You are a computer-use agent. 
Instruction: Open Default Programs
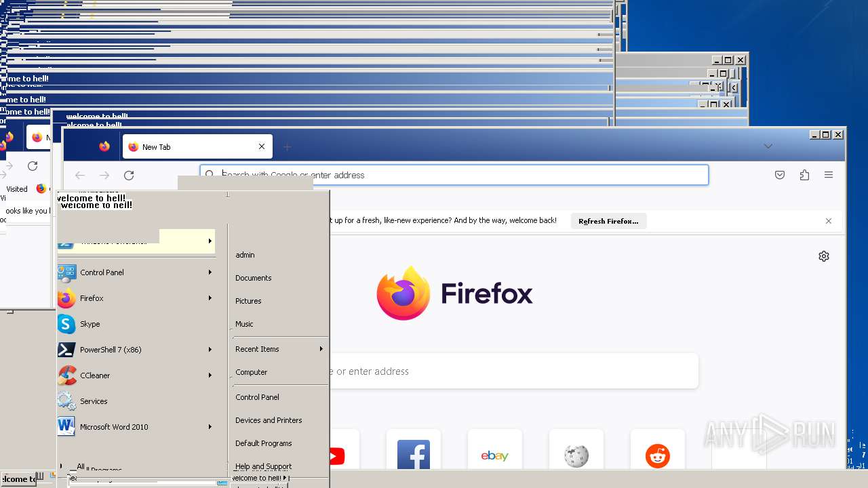coord(264,443)
